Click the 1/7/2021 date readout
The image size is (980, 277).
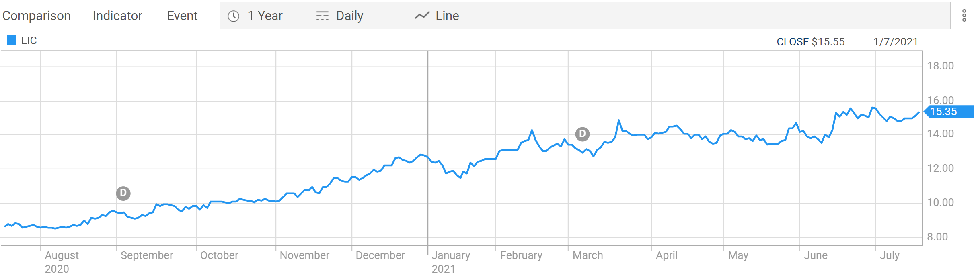(x=896, y=42)
